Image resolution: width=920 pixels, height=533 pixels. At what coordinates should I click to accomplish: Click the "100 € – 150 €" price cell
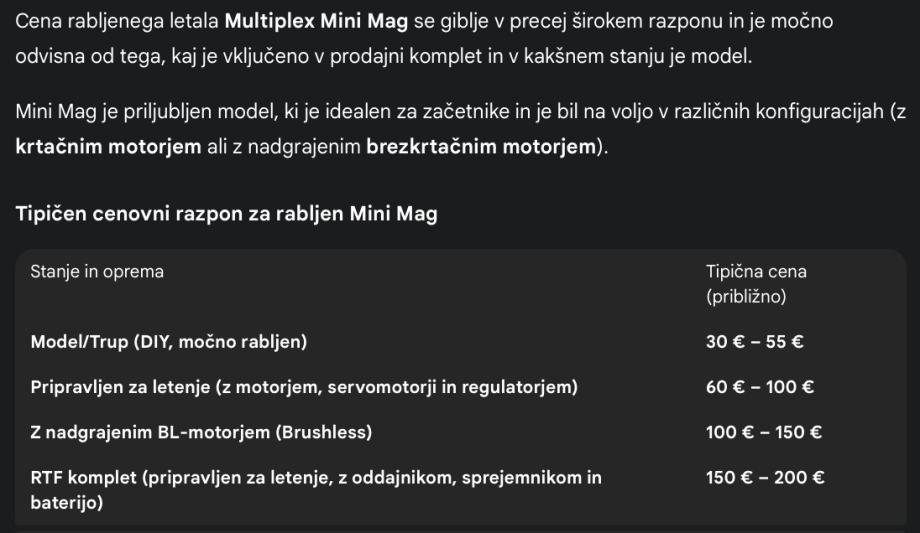pyautogui.click(x=763, y=433)
